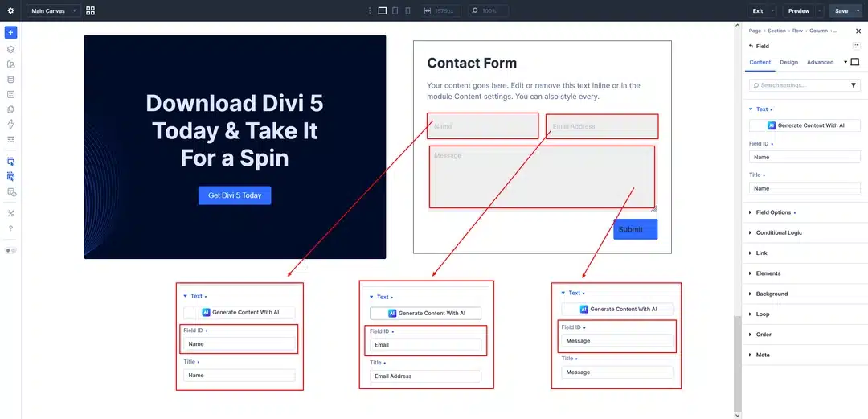Close the Field settings panel
The height and width of the screenshot is (419, 868).
858,31
